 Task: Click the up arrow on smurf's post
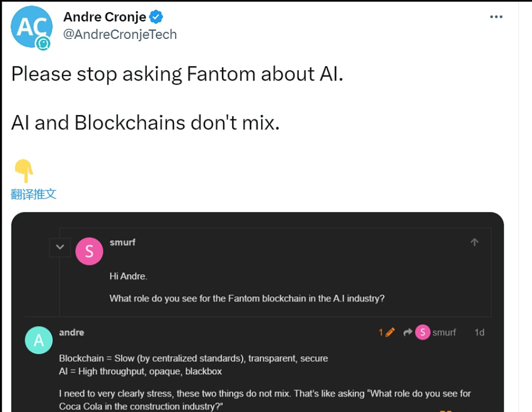point(475,242)
